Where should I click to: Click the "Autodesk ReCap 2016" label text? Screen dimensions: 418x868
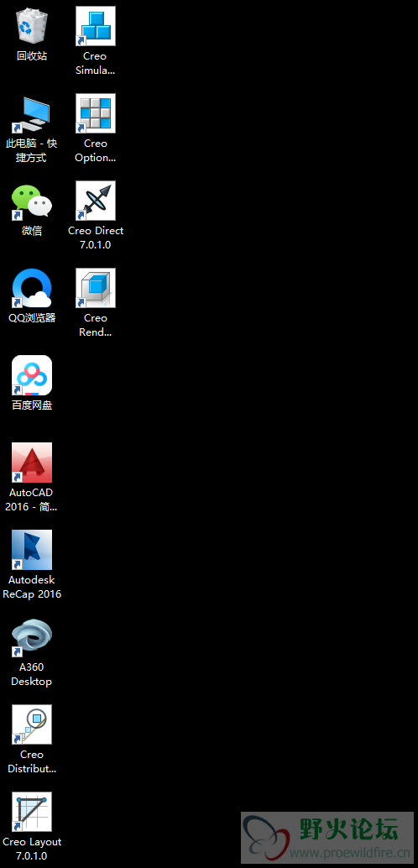(32, 587)
